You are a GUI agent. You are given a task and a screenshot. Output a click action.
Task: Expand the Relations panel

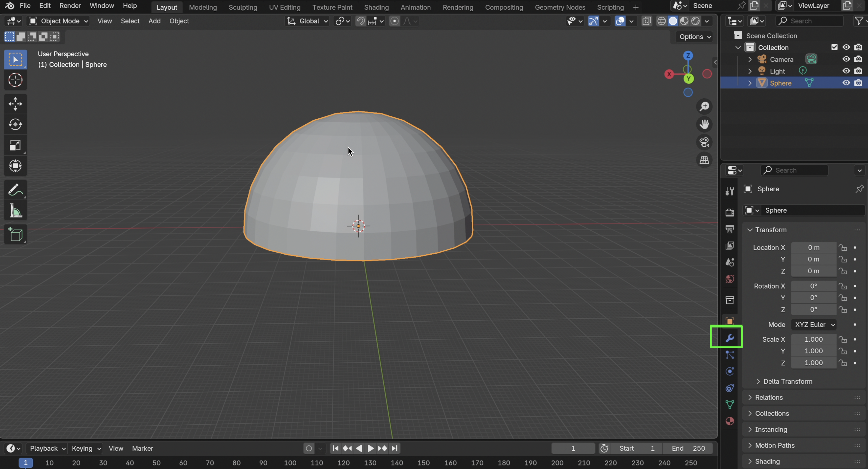(x=769, y=397)
